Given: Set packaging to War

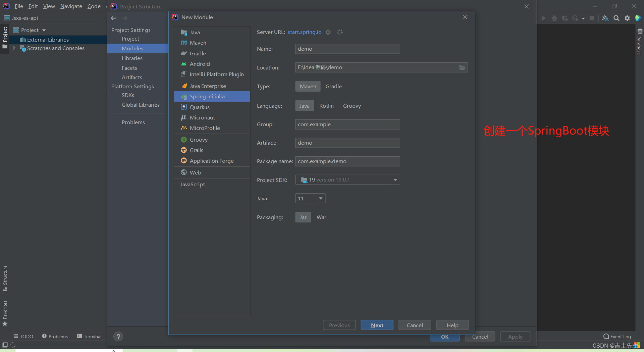Looking at the screenshot, I should [321, 217].
